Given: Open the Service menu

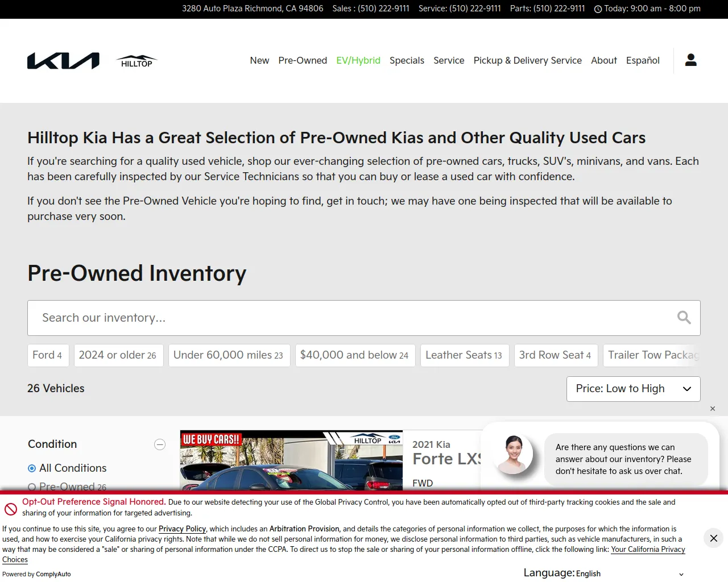Looking at the screenshot, I should point(449,60).
